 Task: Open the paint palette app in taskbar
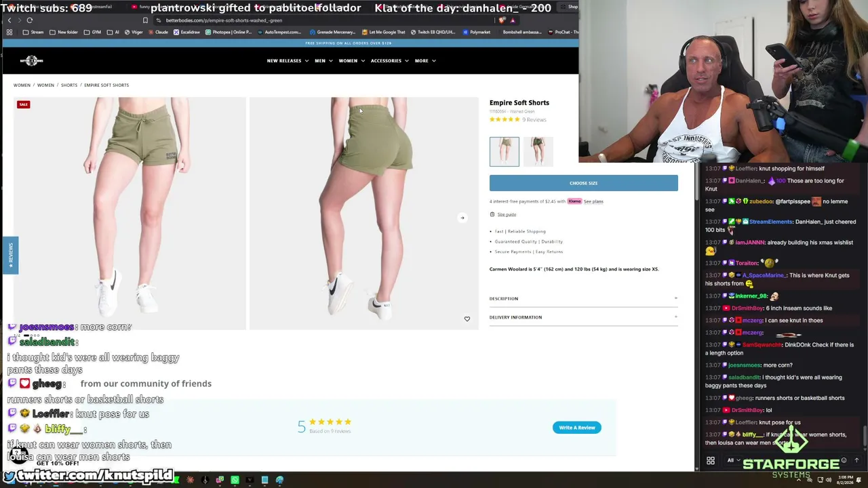point(279,481)
